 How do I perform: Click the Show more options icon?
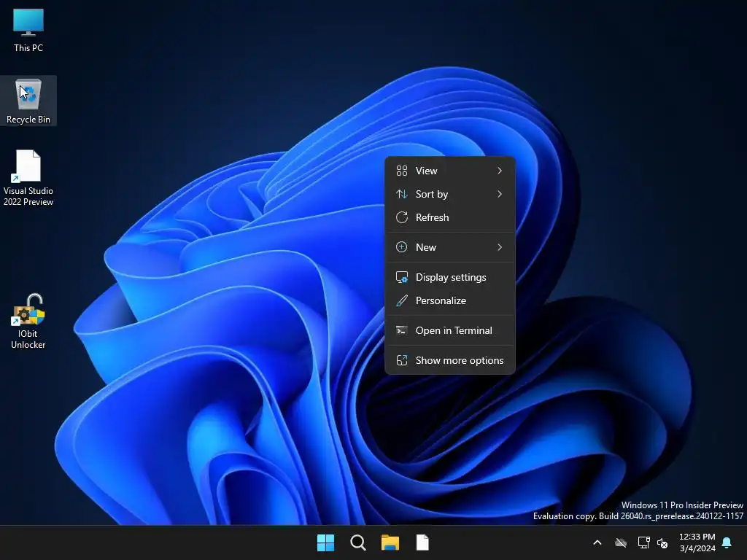tap(402, 360)
